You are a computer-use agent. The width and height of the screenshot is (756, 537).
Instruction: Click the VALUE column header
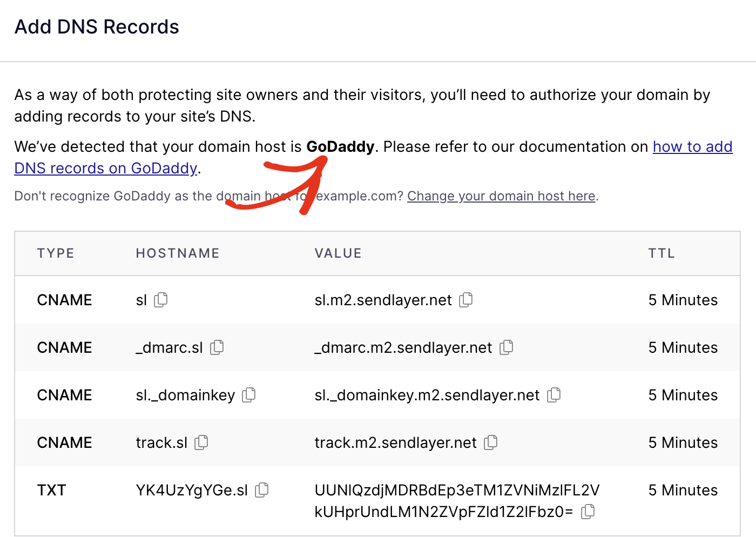pos(338,253)
